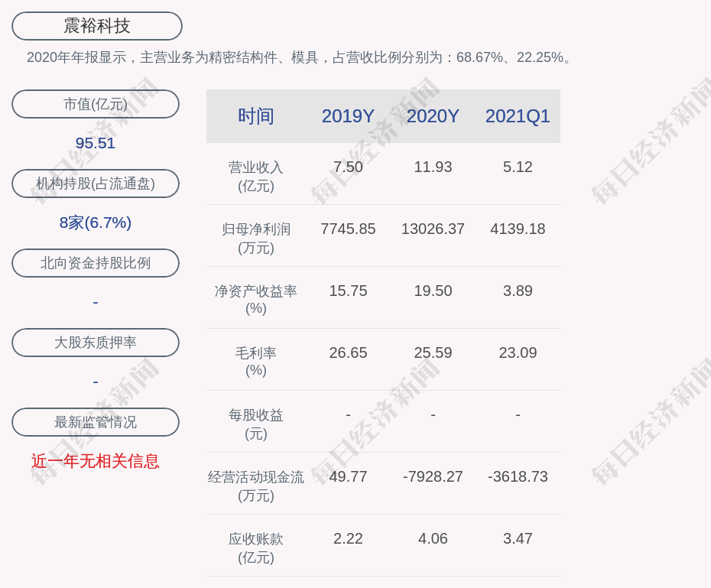Click receivables value 4.06
The height and width of the screenshot is (588, 711).
[433, 538]
